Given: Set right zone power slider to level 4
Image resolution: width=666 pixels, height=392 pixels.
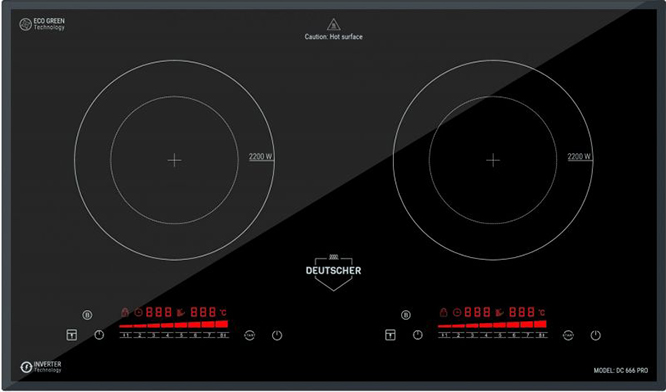Looking at the screenshot, I should click(x=486, y=335).
